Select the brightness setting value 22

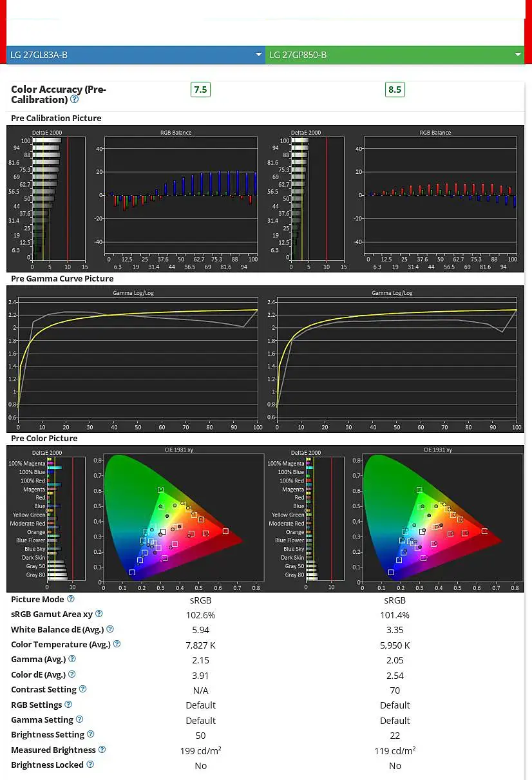[395, 736]
